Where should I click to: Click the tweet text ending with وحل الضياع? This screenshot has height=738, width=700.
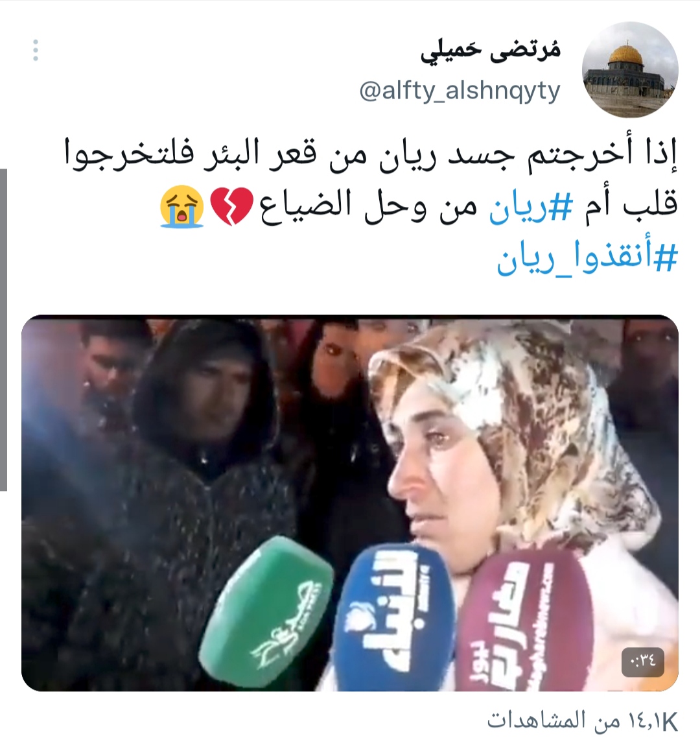pos(419,207)
